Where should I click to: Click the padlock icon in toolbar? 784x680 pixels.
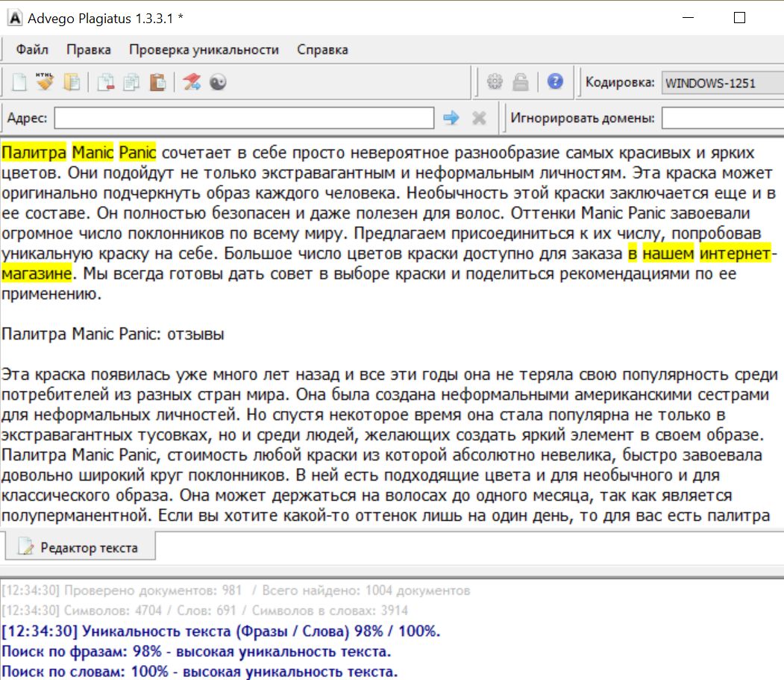click(521, 81)
